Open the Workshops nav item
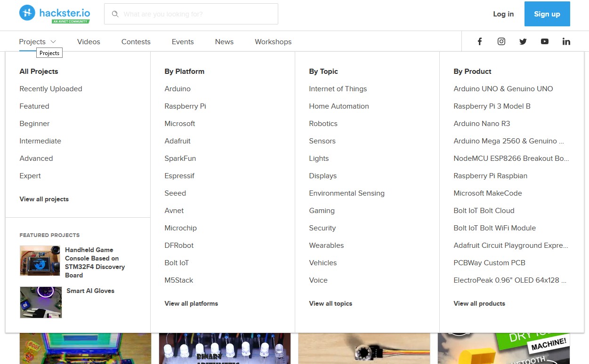 (273, 42)
